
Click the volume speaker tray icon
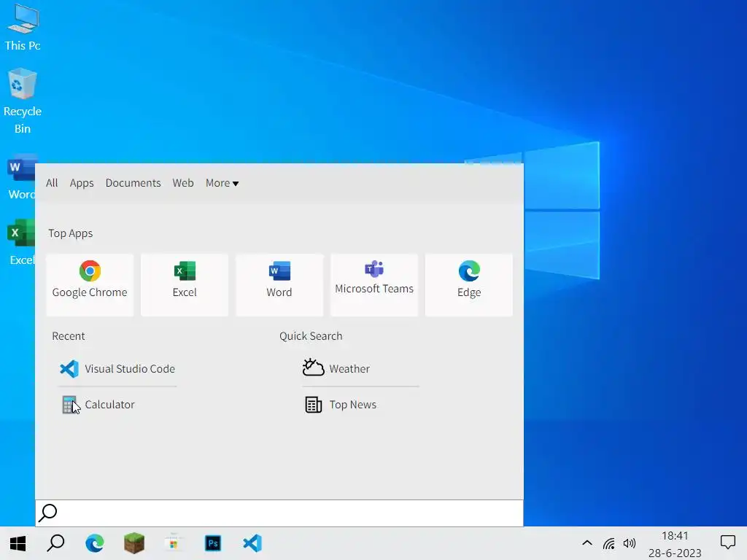(630, 543)
